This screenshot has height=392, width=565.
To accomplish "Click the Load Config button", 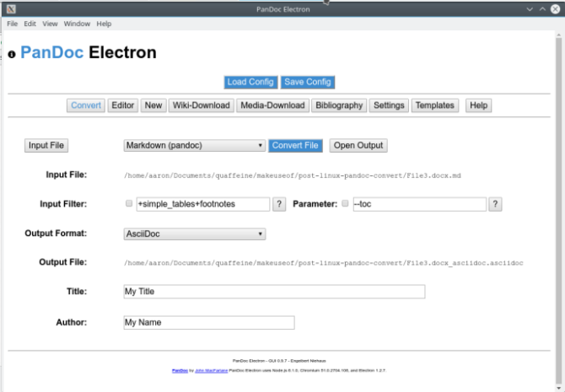I will tap(250, 82).
